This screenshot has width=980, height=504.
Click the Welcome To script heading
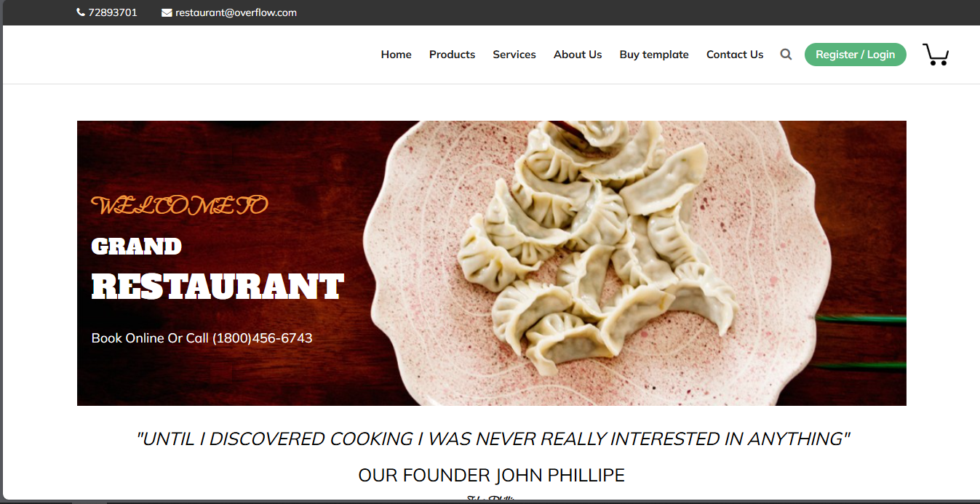coord(180,206)
